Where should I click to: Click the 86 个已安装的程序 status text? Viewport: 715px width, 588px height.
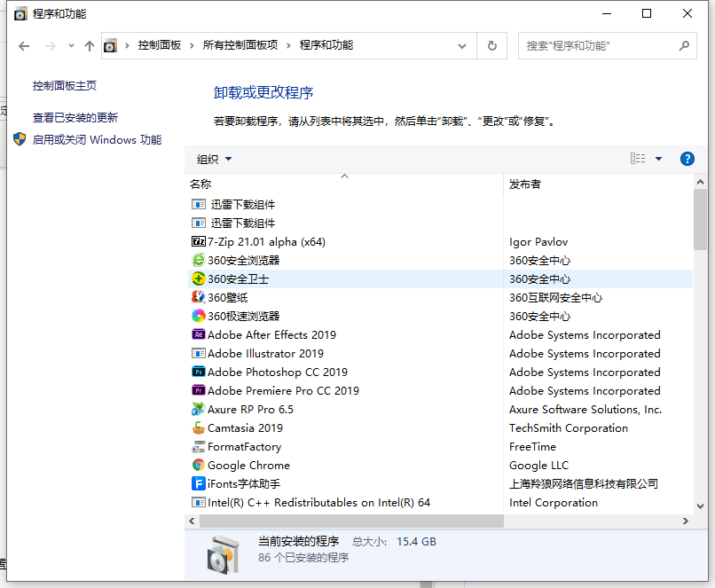click(x=303, y=558)
